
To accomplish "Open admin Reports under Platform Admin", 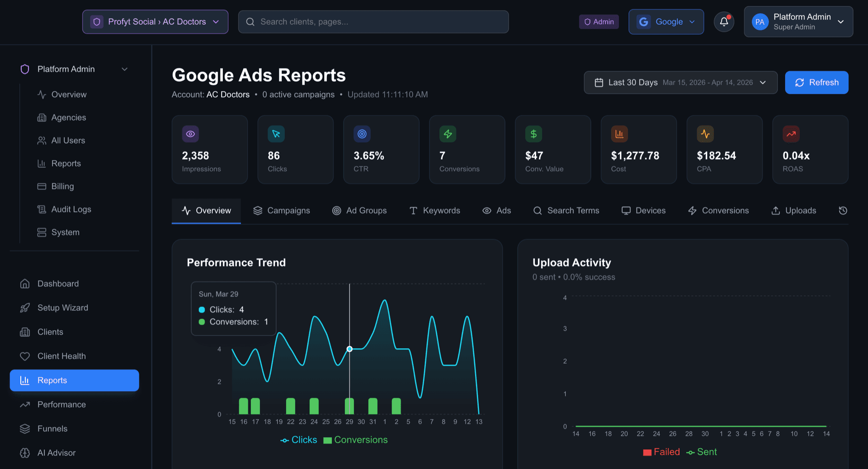I will click(66, 164).
